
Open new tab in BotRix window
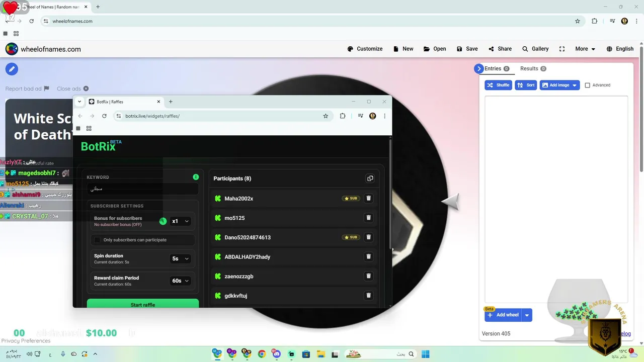coord(171,102)
